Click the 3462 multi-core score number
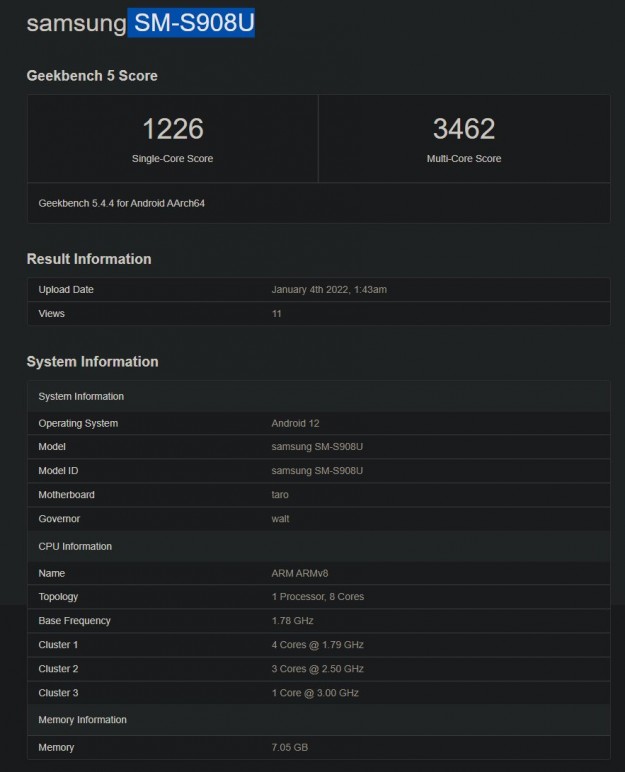Image resolution: width=625 pixels, height=772 pixels. (x=464, y=129)
